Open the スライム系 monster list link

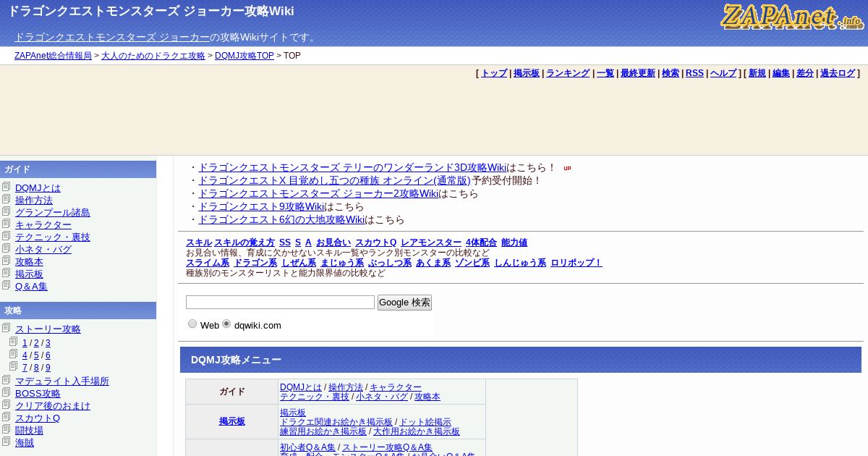pyautogui.click(x=208, y=263)
